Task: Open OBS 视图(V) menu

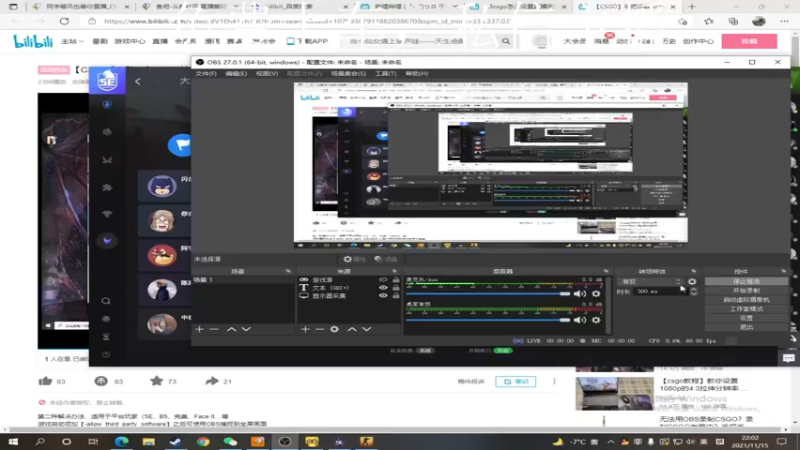Action: (x=267, y=73)
